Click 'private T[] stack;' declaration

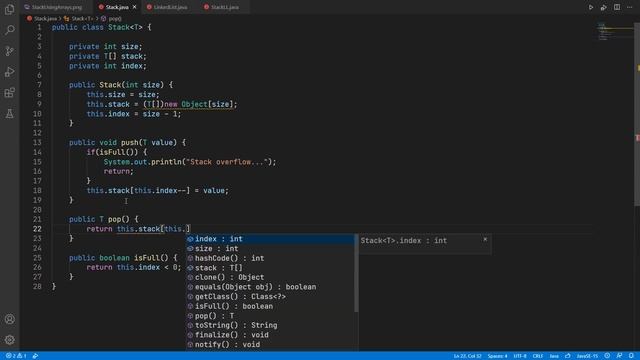(x=108, y=56)
